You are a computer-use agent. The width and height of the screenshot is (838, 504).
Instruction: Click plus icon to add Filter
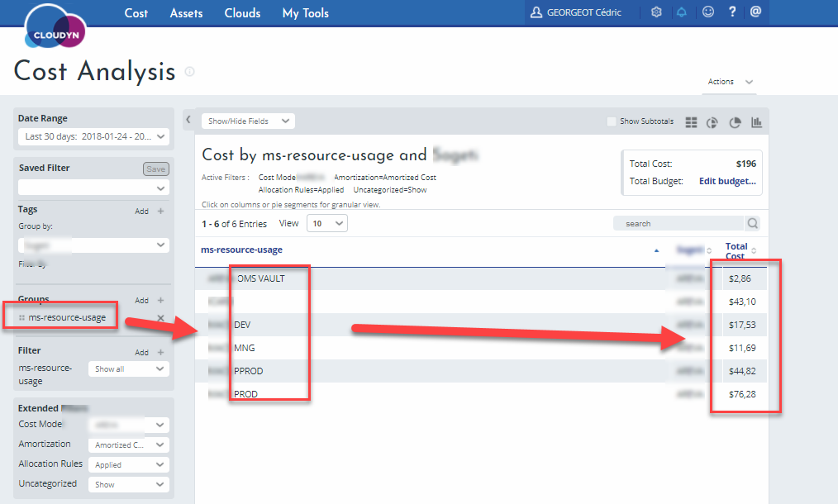click(160, 352)
